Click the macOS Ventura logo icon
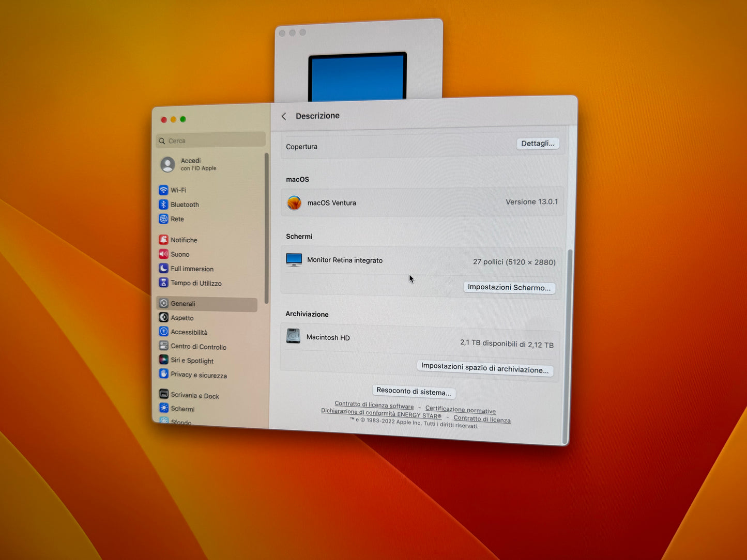 [x=294, y=203]
